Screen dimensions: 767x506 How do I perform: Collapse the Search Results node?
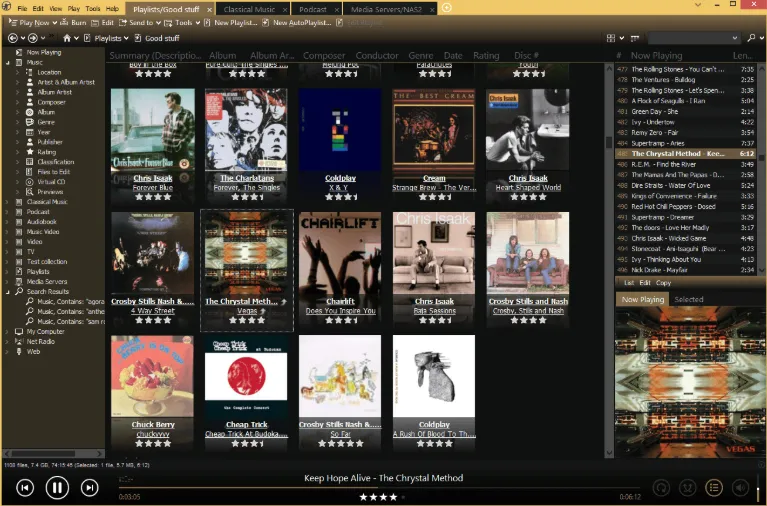pos(8,292)
